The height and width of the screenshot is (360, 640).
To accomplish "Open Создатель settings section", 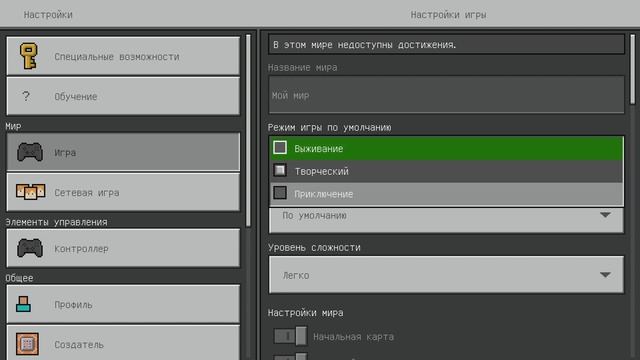I will coord(123,343).
